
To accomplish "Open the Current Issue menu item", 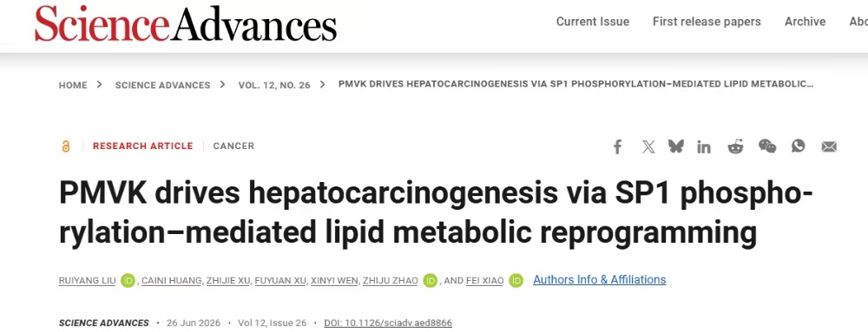I will 593,22.
